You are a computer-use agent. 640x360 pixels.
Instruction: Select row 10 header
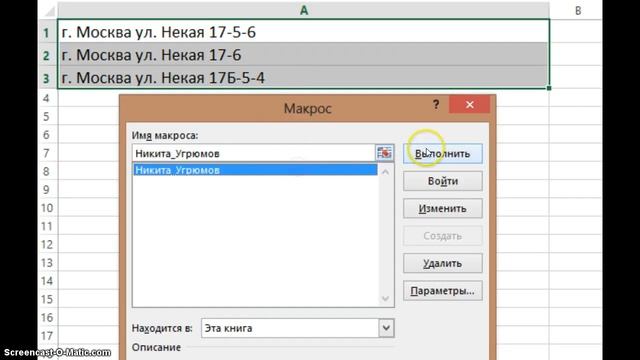47,208
